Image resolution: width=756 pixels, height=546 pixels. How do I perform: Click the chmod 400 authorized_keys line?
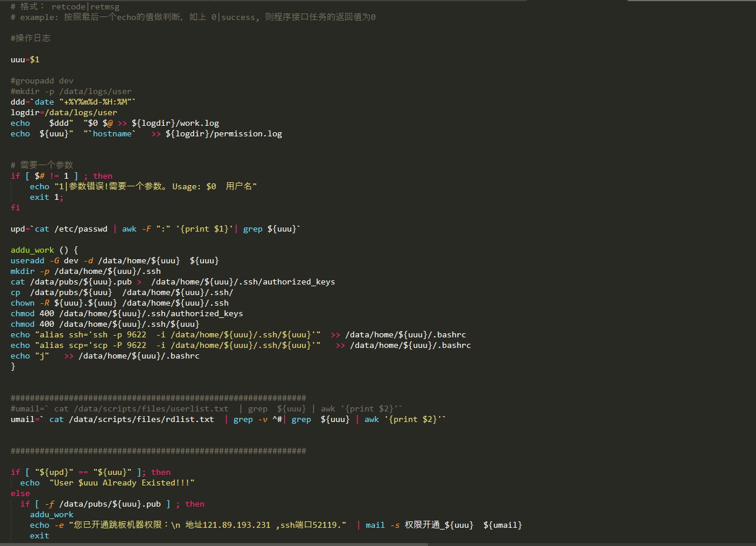[127, 313]
